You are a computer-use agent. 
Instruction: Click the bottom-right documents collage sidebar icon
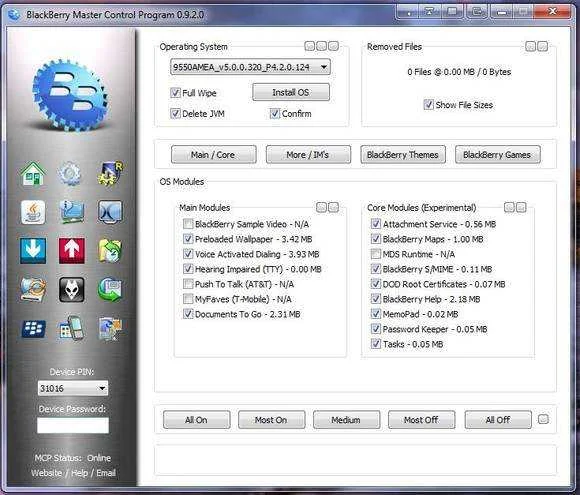point(110,328)
